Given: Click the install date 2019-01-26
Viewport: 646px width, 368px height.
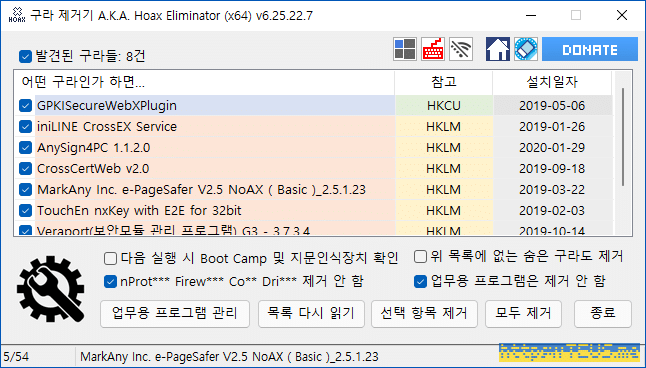Looking at the screenshot, I should (552, 127).
